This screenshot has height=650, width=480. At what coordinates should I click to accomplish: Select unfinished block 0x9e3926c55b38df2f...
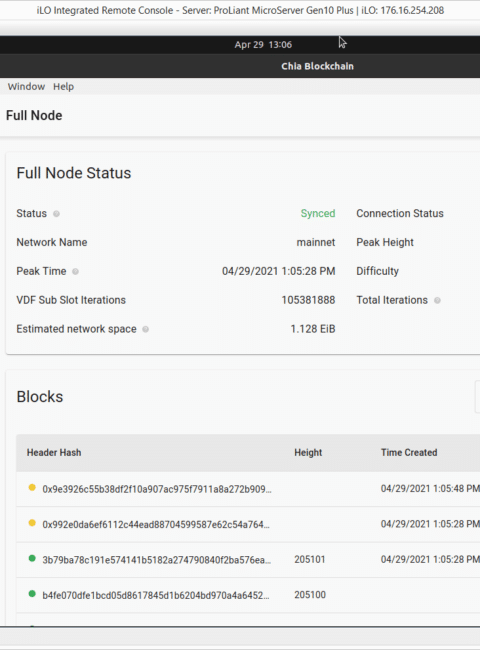pos(157,489)
